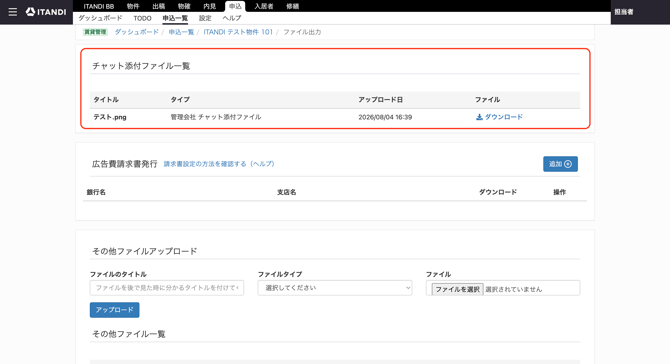Viewport: 670px width, 364px height.
Task: Select the テスト.png title cell
Action: click(110, 117)
